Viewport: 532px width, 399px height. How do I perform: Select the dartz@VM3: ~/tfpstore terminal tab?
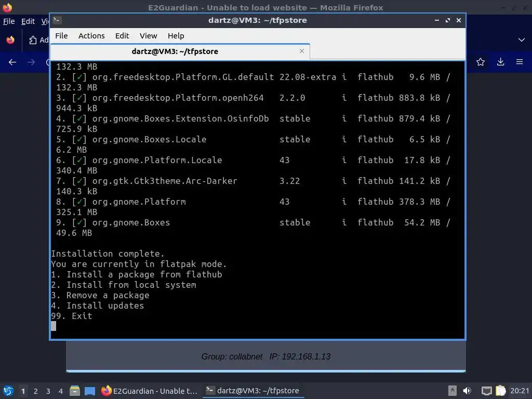[175, 51]
